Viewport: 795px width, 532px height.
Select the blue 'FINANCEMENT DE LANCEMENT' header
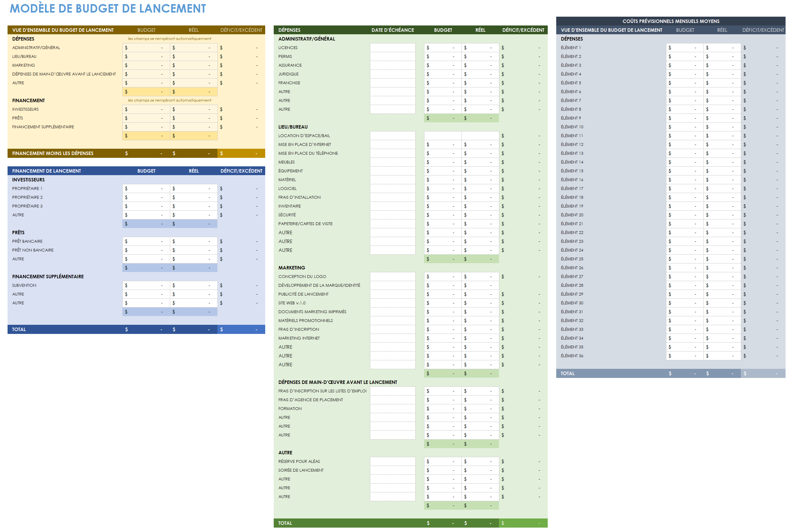(x=47, y=171)
